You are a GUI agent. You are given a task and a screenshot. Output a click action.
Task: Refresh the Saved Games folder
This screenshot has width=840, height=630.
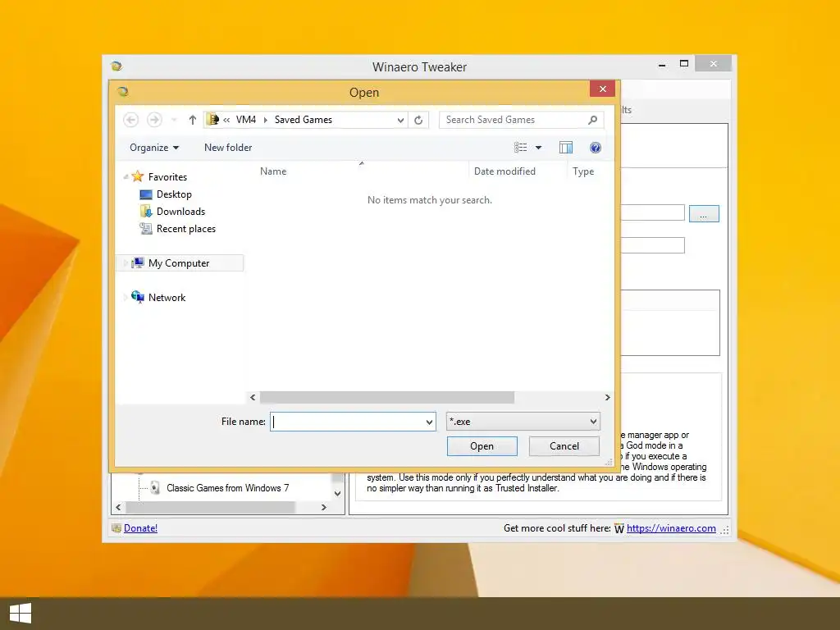[x=418, y=120]
